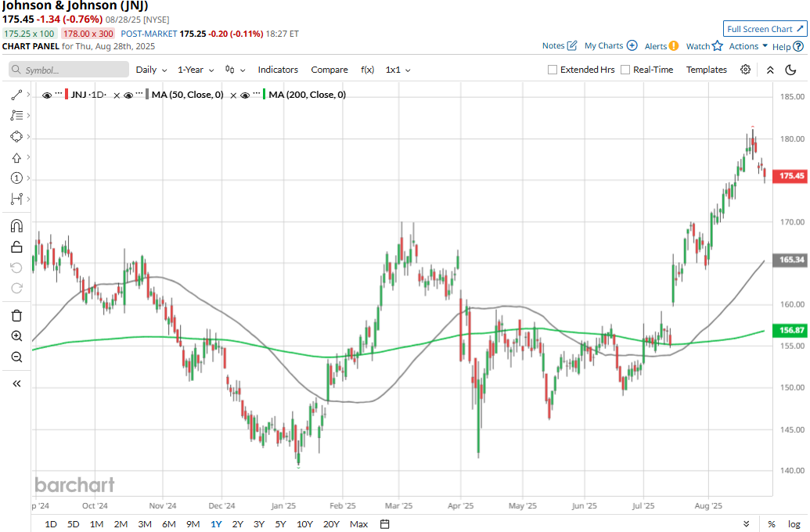Select the 3M time range
This screenshot has height=532, width=810.
[145, 523]
